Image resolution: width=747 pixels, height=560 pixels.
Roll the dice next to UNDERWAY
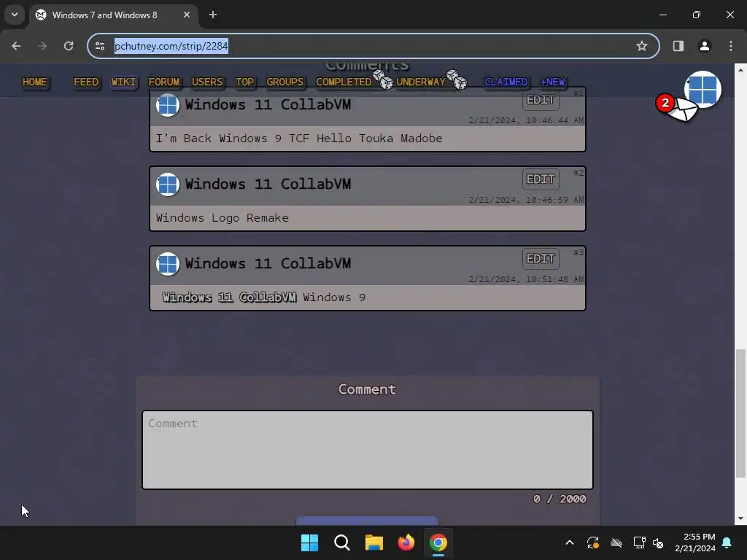(457, 79)
